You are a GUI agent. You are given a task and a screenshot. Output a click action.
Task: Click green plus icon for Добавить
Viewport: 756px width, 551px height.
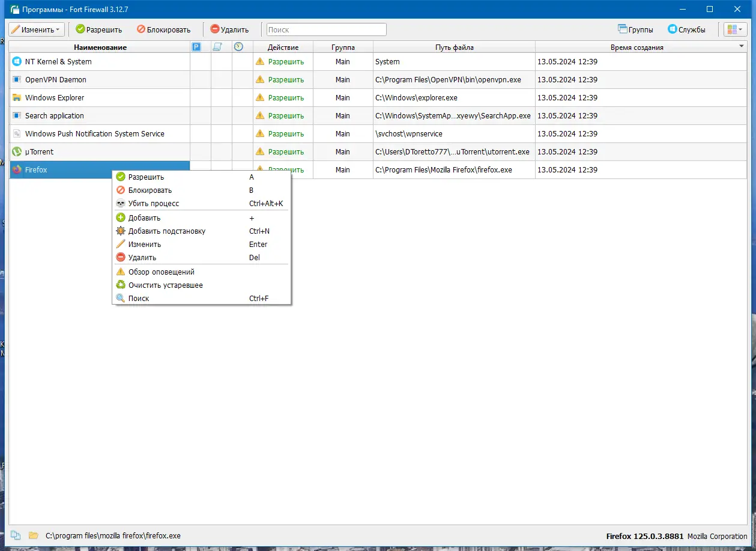(121, 218)
